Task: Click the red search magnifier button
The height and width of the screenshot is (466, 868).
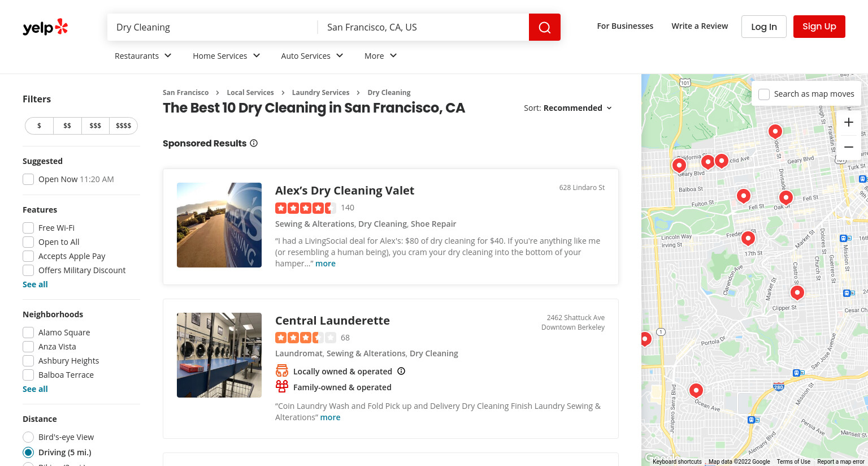Action: coord(544,27)
